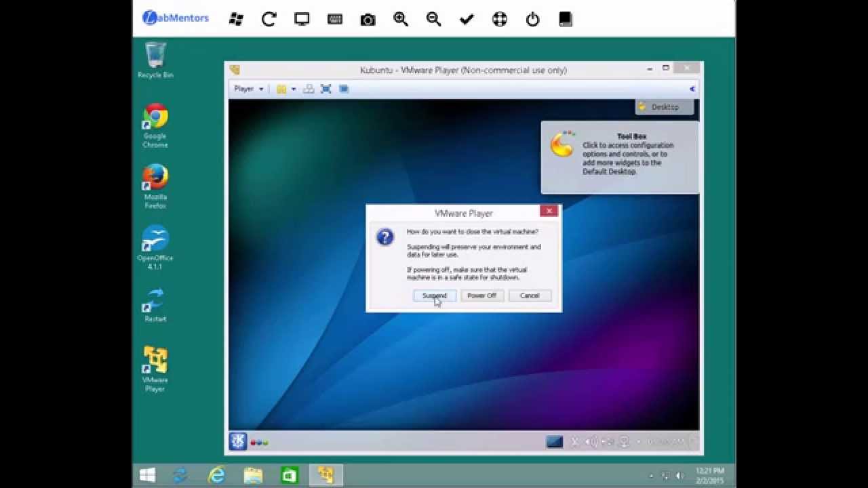Screen dimensions: 868x488
Task: Select the VMware Player desktop shortcut
Action: [x=155, y=369]
